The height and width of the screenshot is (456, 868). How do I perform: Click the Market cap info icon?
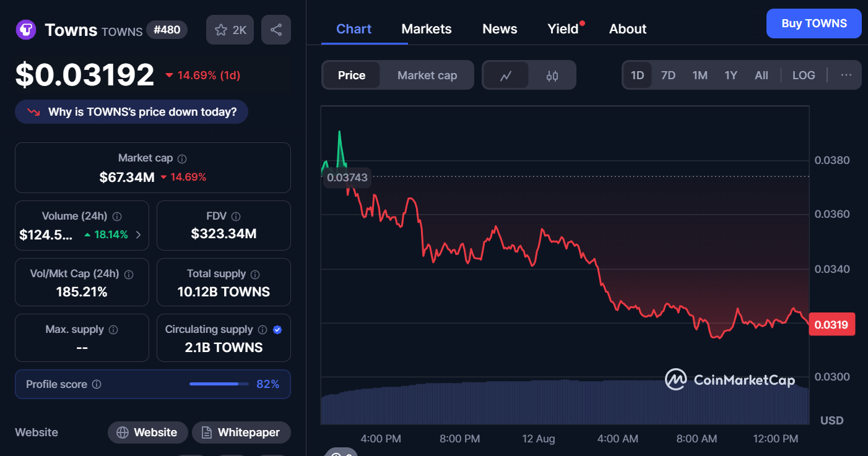tap(182, 159)
